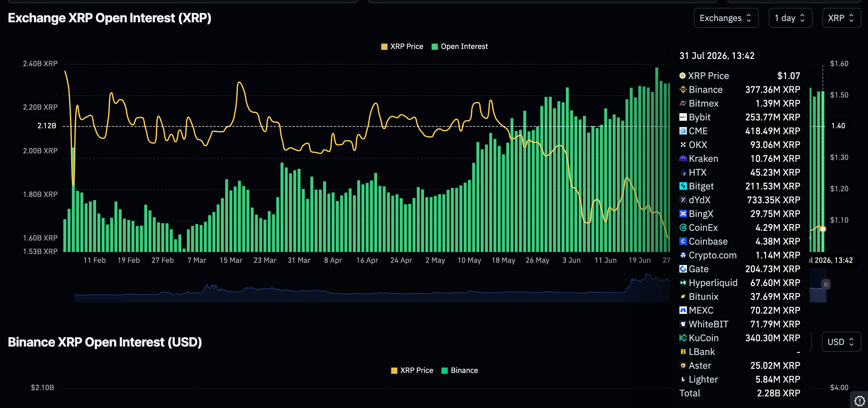
Task: Click the 16 Apr date axis label
Action: point(367,260)
